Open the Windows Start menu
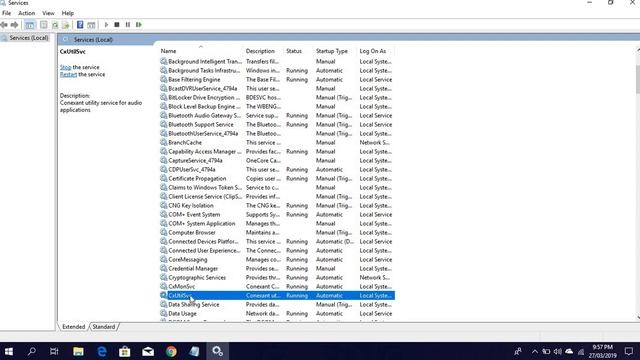 point(9,351)
